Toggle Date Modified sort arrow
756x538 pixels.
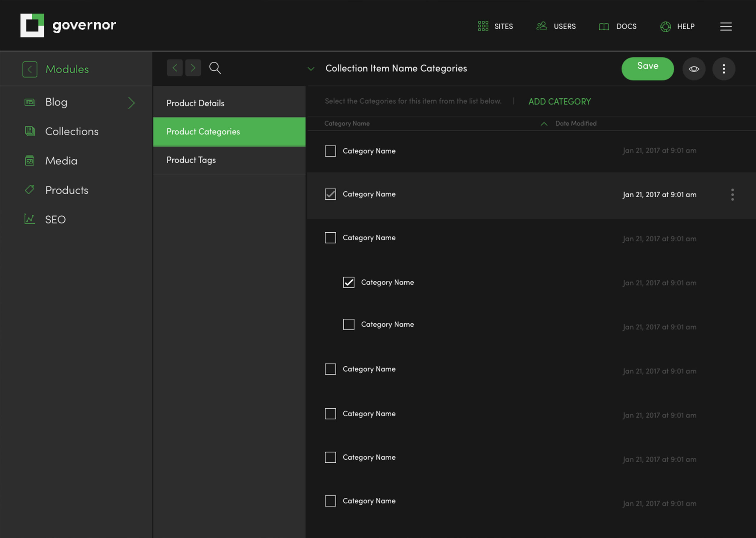[x=544, y=124]
